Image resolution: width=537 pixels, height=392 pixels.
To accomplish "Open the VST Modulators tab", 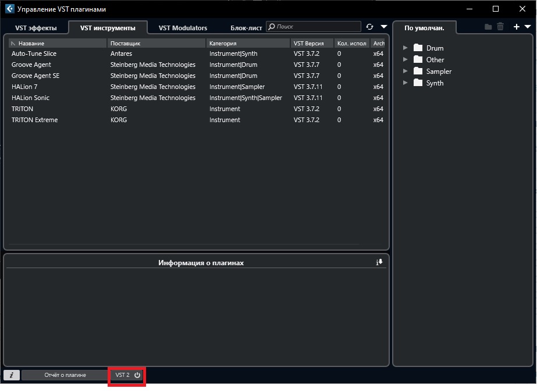I will [183, 28].
